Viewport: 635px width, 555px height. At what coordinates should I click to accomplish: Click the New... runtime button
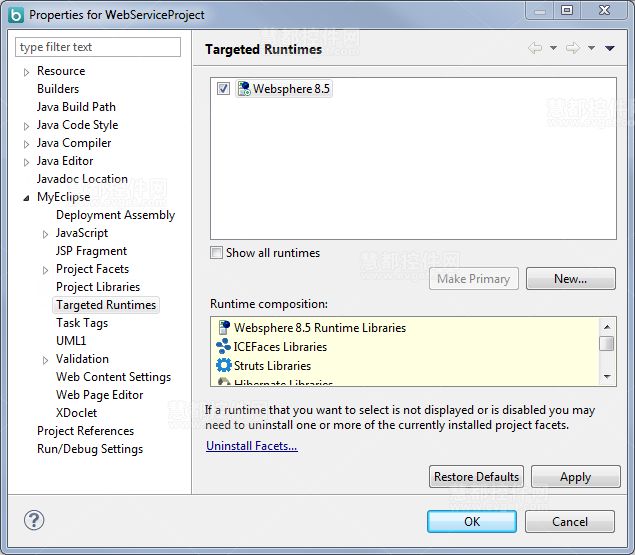[571, 279]
